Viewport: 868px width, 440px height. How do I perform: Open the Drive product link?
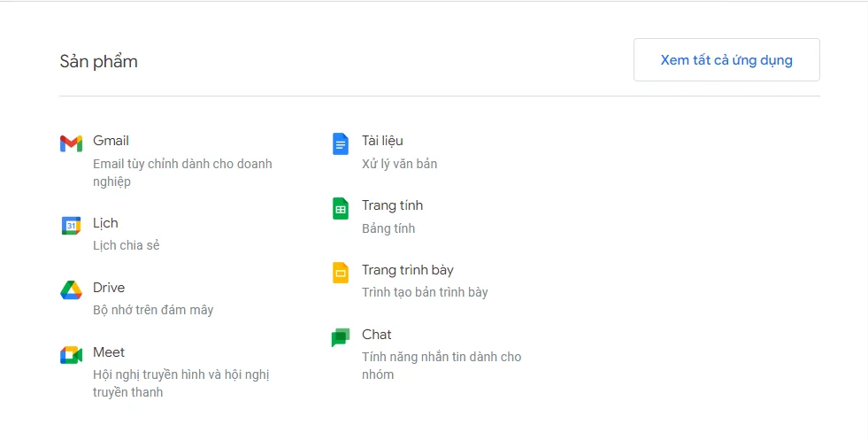109,288
